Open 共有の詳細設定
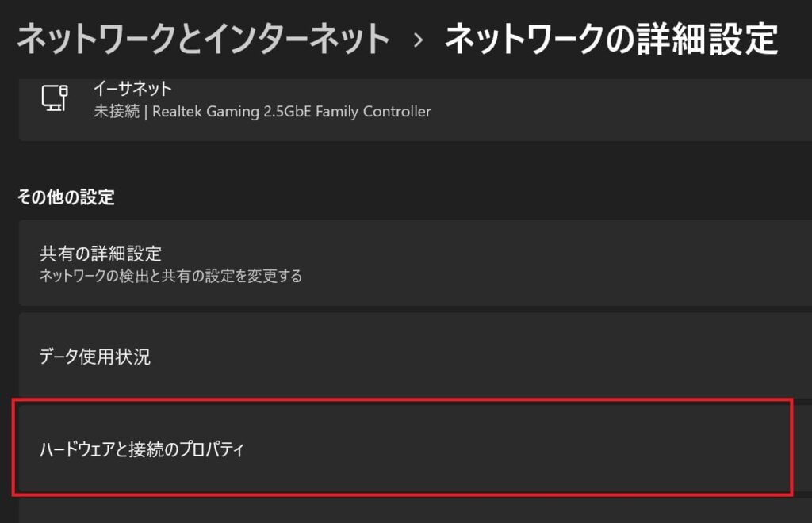 (x=101, y=254)
